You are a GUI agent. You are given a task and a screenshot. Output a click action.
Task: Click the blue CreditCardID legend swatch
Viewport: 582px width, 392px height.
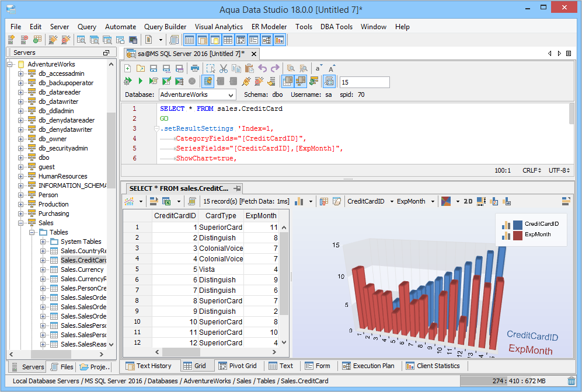[x=518, y=225]
